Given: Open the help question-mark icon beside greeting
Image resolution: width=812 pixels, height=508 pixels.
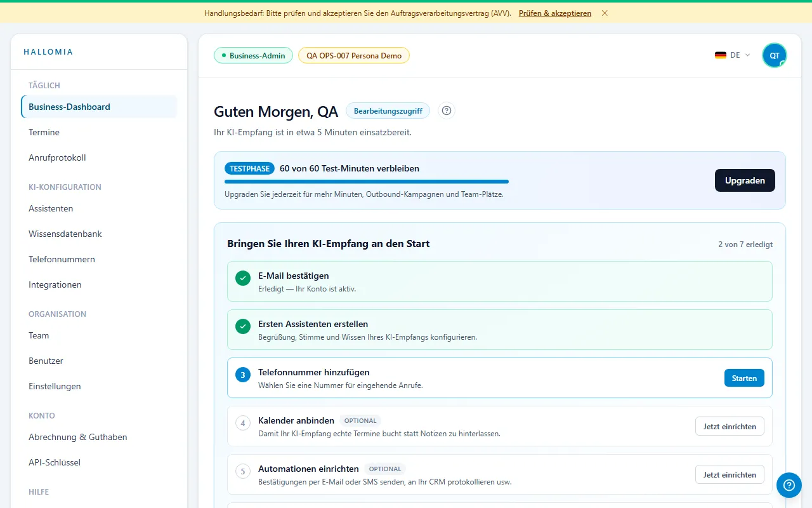Looking at the screenshot, I should 447,110.
